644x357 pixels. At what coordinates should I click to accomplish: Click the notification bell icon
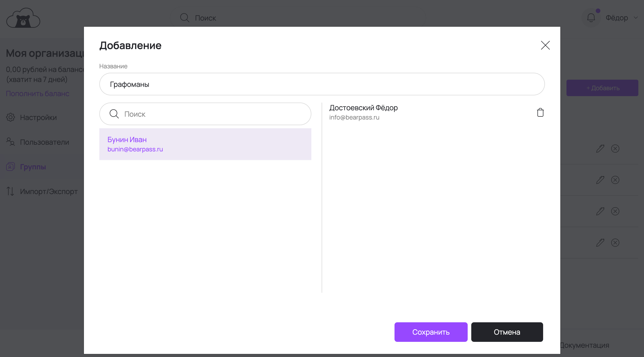591,18
